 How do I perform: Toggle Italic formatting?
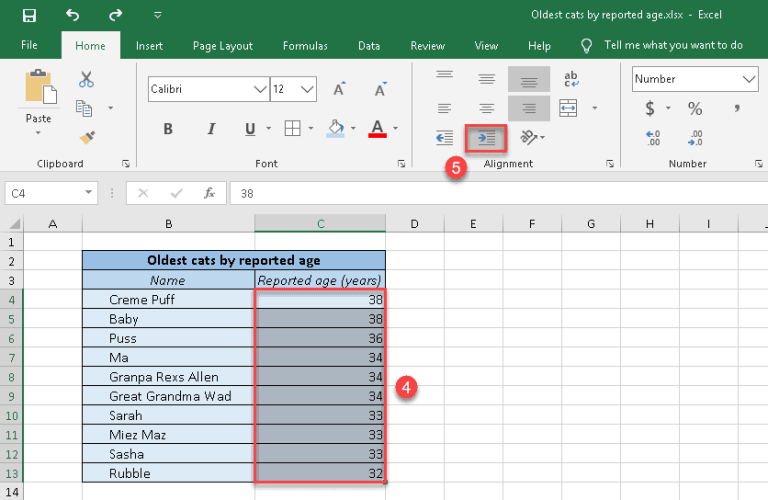coord(210,128)
